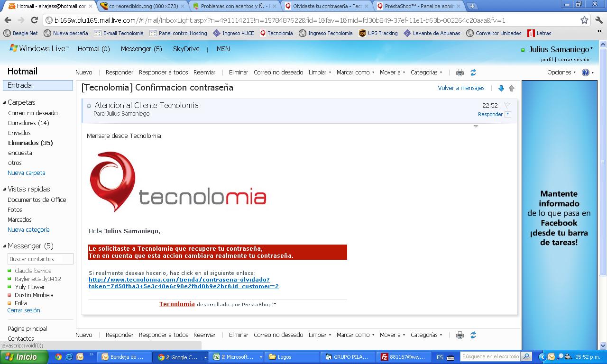Open the Logos folder from the taskbar
This screenshot has height=364, width=607.
[292, 357]
